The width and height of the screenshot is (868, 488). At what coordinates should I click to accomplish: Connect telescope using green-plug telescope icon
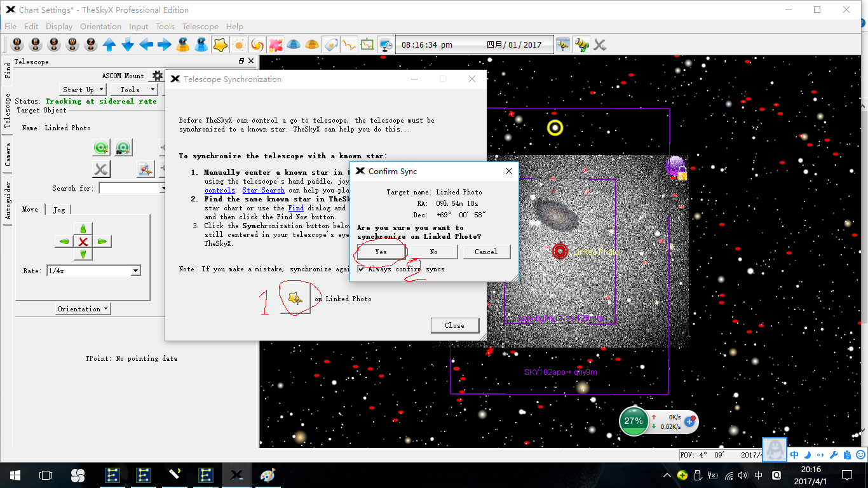pyautogui.click(x=581, y=44)
